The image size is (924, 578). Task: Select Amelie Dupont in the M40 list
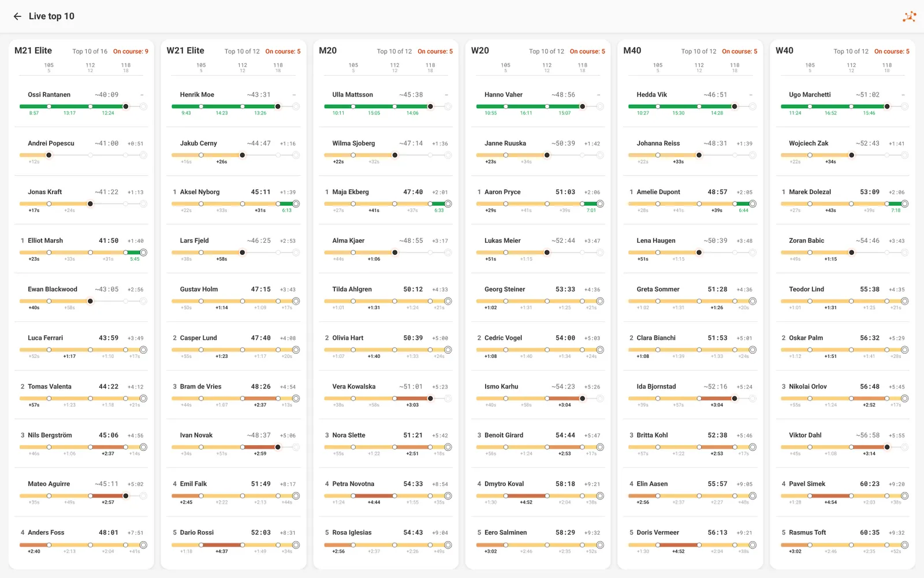point(658,192)
